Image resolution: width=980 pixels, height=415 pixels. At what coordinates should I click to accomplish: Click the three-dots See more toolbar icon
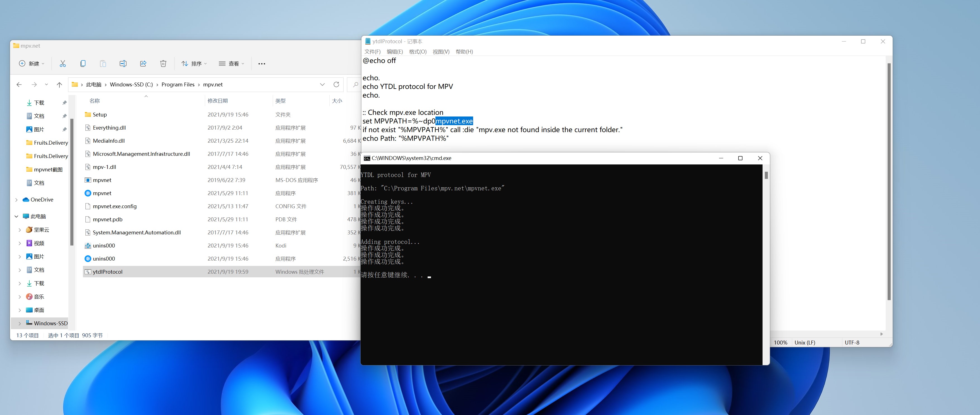tap(262, 64)
